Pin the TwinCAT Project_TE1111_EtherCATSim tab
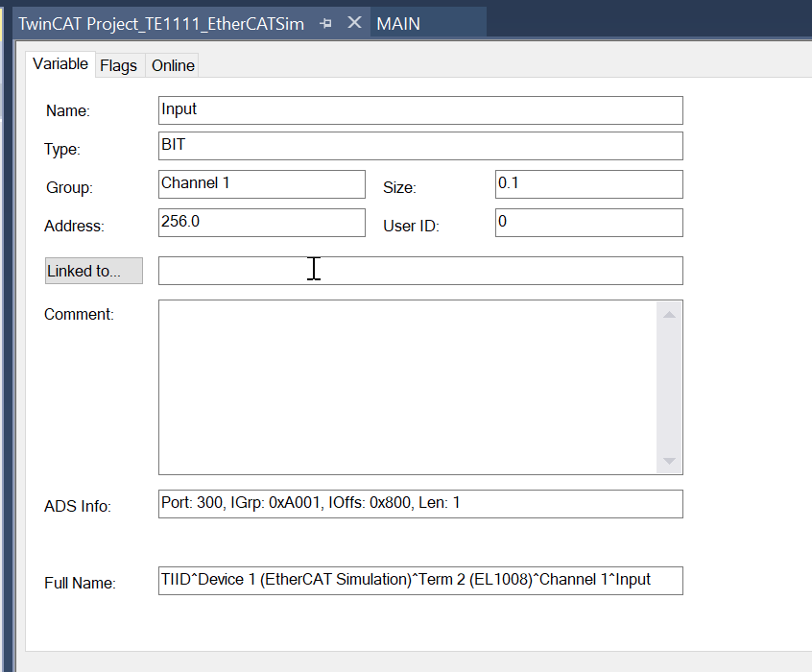Viewport: 812px width, 672px height. tap(325, 23)
